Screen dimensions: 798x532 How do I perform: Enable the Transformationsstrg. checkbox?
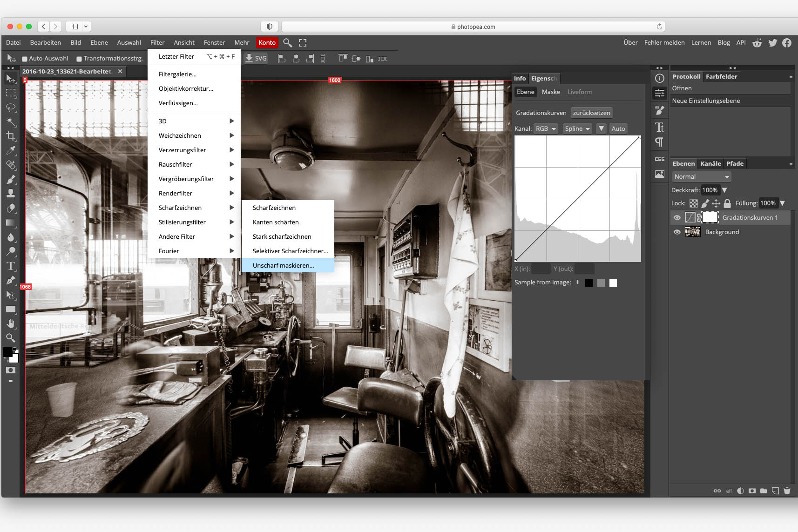[x=79, y=59]
